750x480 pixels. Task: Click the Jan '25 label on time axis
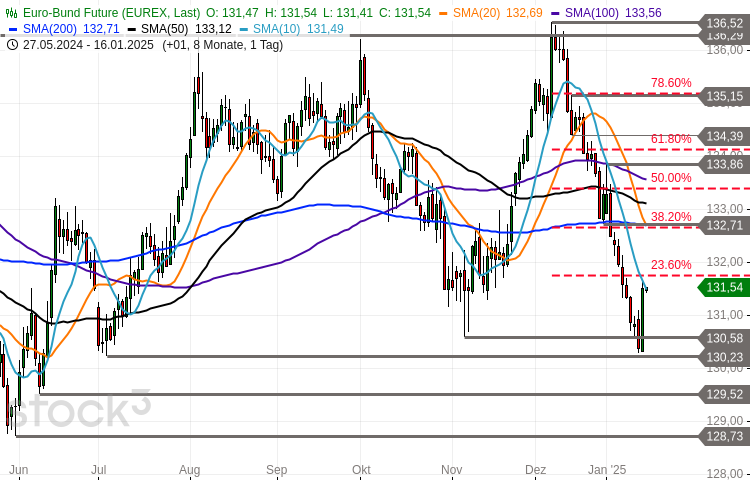(606, 469)
